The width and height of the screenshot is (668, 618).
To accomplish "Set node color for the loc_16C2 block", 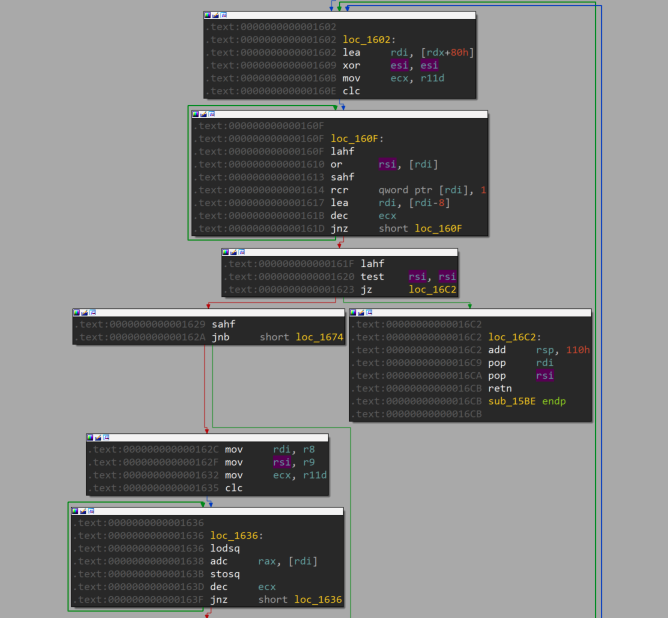I will pos(353,313).
